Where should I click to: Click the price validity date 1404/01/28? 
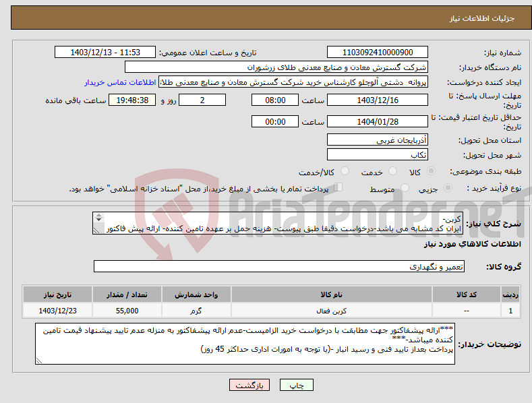378,121
